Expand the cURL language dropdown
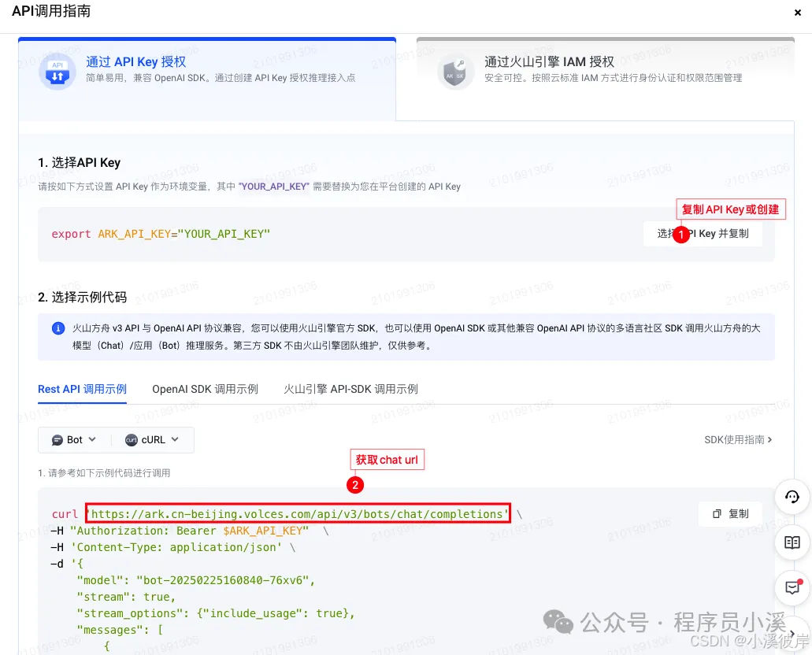 tap(152, 439)
